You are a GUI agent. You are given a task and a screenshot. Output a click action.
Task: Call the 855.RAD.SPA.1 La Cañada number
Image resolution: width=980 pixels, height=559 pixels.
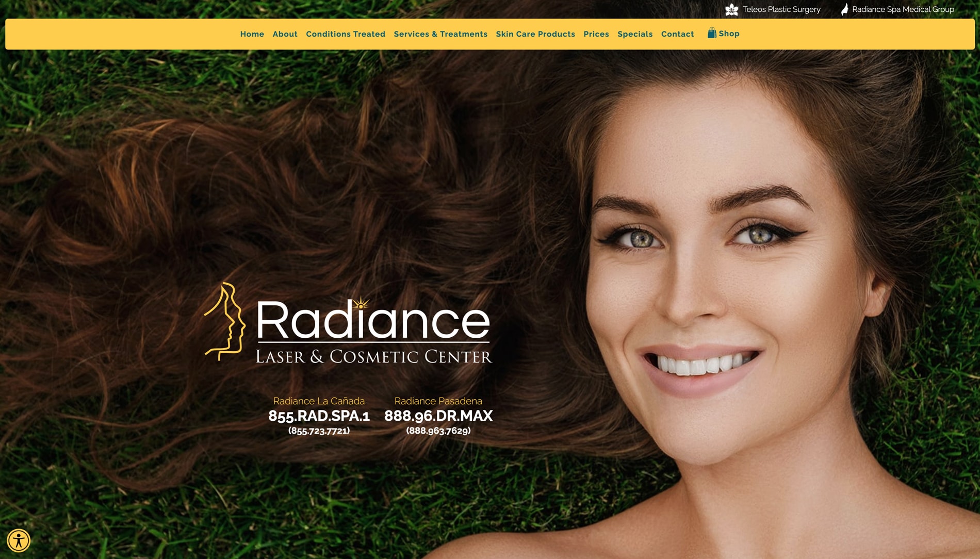[x=319, y=416]
